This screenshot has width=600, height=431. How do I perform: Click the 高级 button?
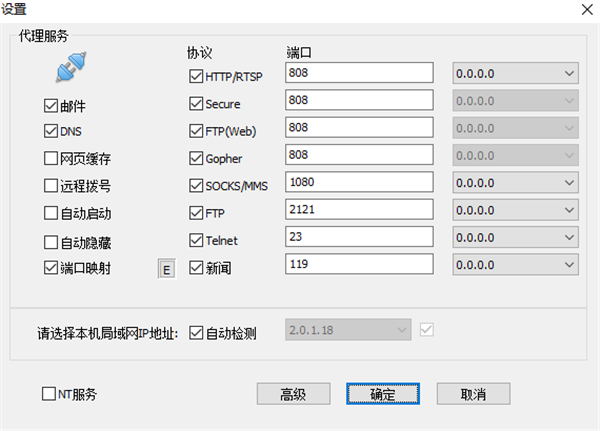click(x=293, y=394)
